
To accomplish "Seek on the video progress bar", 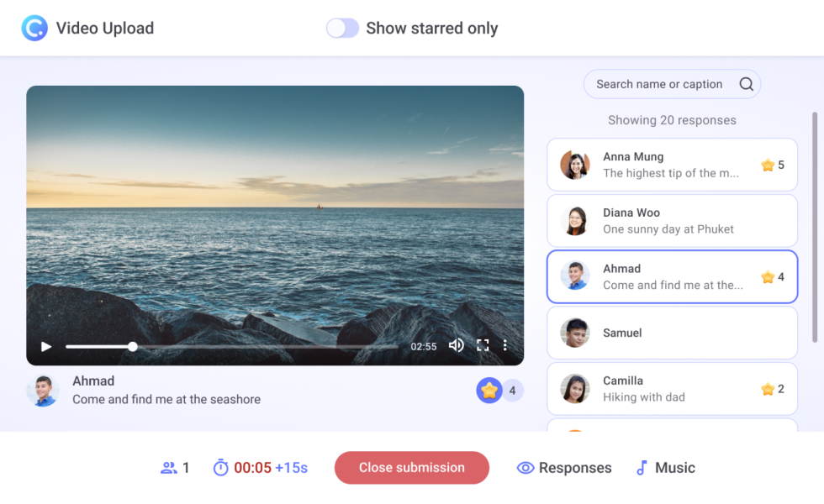I will click(x=252, y=346).
